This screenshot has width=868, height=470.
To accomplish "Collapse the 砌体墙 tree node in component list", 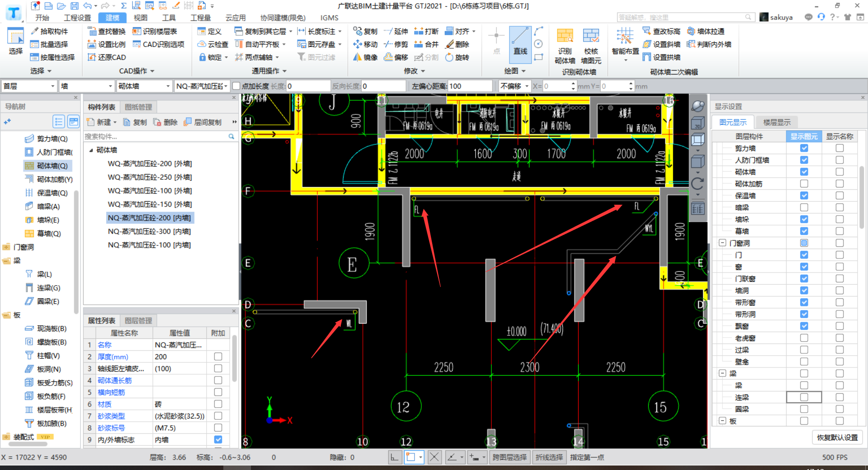I will point(91,150).
